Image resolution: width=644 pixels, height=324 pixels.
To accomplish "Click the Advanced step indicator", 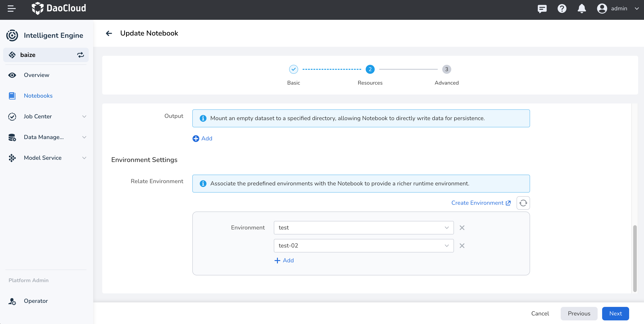I will (x=447, y=69).
